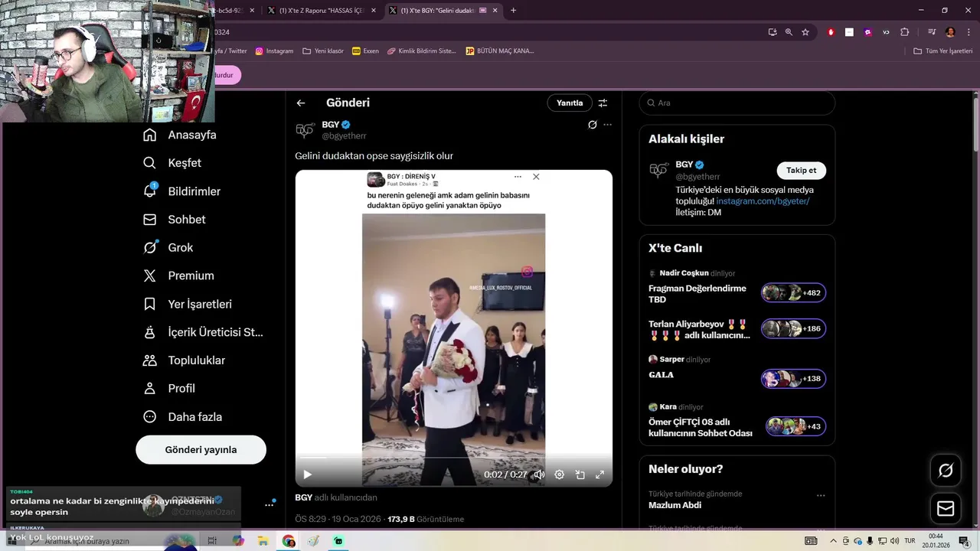Open Chrome profile avatar

[x=950, y=32]
